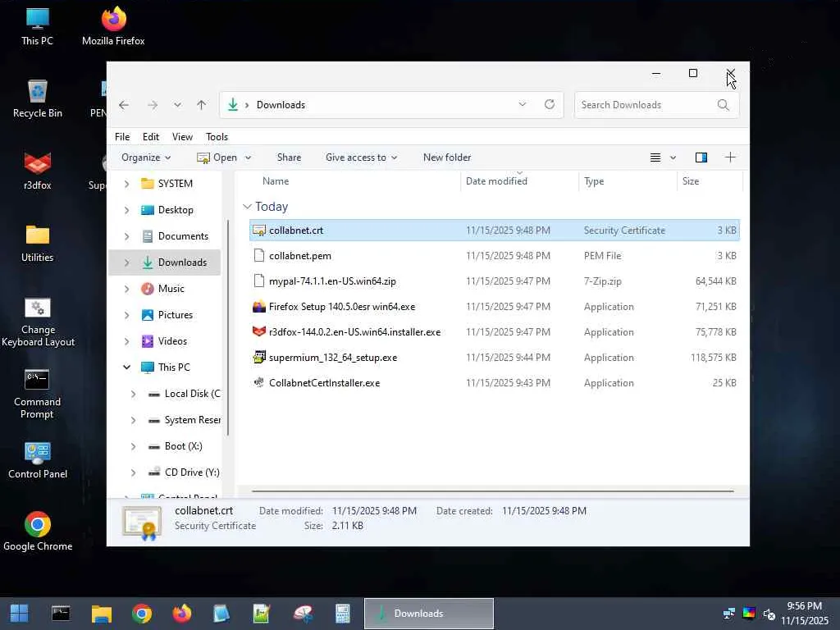Go up one folder level
Screen dimensions: 840x630
click(202, 105)
